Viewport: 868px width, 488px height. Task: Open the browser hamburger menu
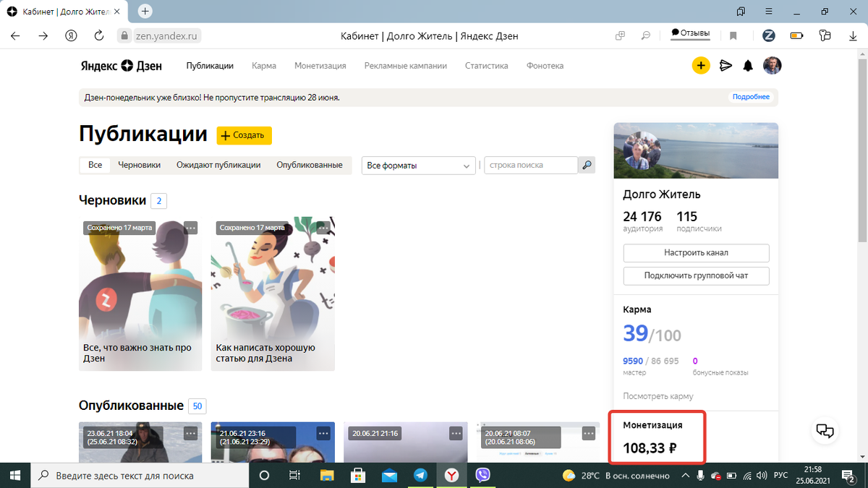click(x=767, y=12)
